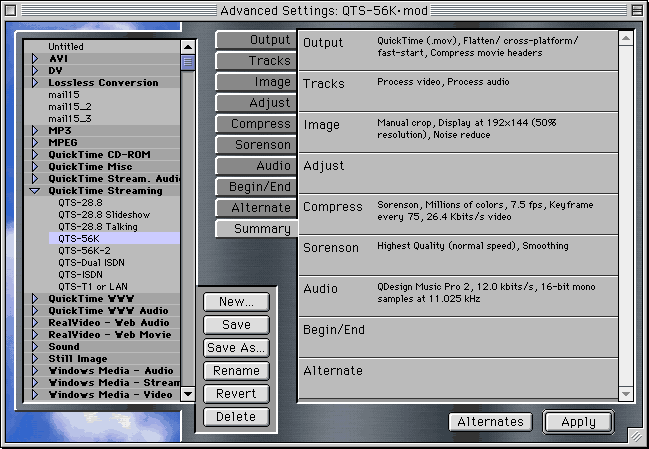The width and height of the screenshot is (649, 449).
Task: Save the current setting
Action: 236,325
